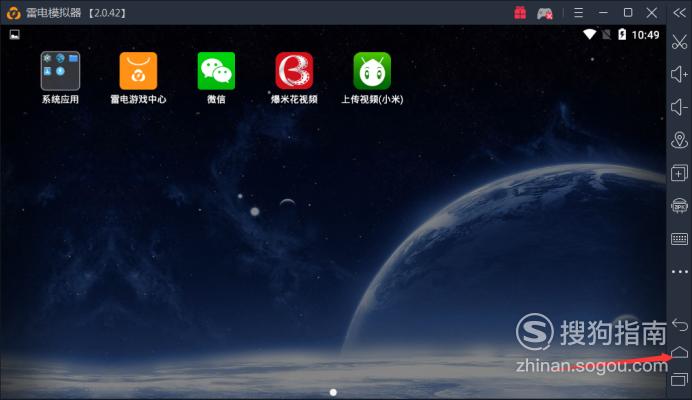This screenshot has width=692, height=400.
Task: Click the install APK icon
Action: tap(679, 206)
